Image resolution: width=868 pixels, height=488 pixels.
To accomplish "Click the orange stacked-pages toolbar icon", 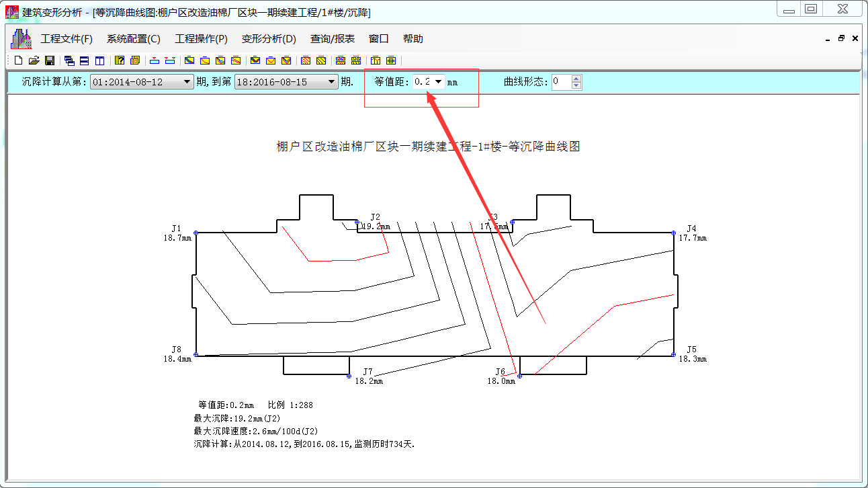I will tap(135, 60).
